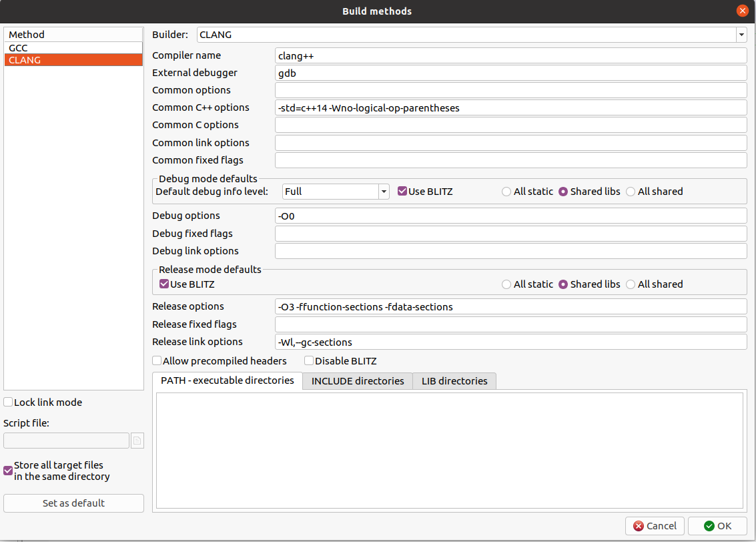This screenshot has width=756, height=542.
Task: Toggle Use BLITZ in Debug mode defaults
Action: click(402, 192)
